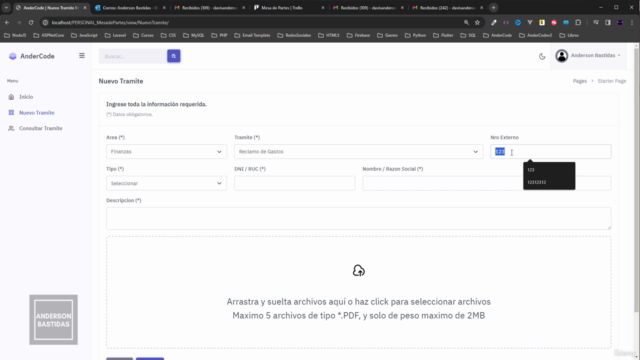Toggle the sidebar hamburger menu
This screenshot has width=640, height=360.
click(82, 56)
